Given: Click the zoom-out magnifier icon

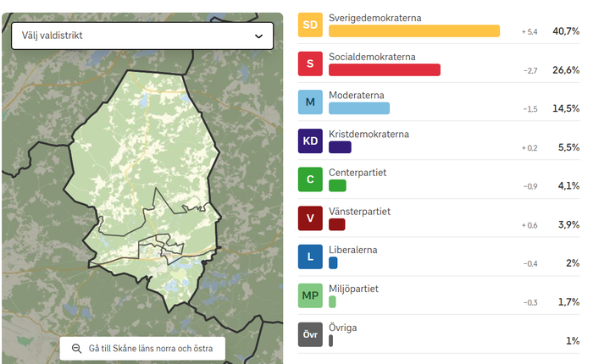Looking at the screenshot, I should (x=77, y=349).
